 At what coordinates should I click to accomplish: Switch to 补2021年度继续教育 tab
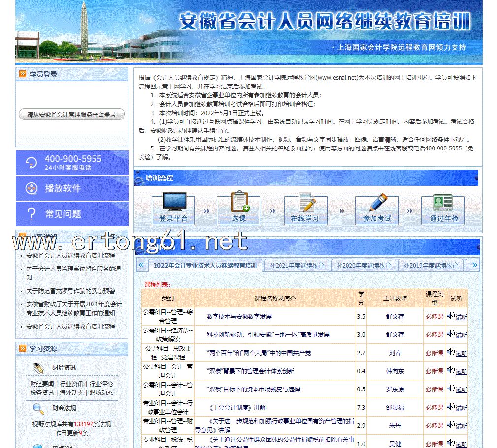coord(296,265)
